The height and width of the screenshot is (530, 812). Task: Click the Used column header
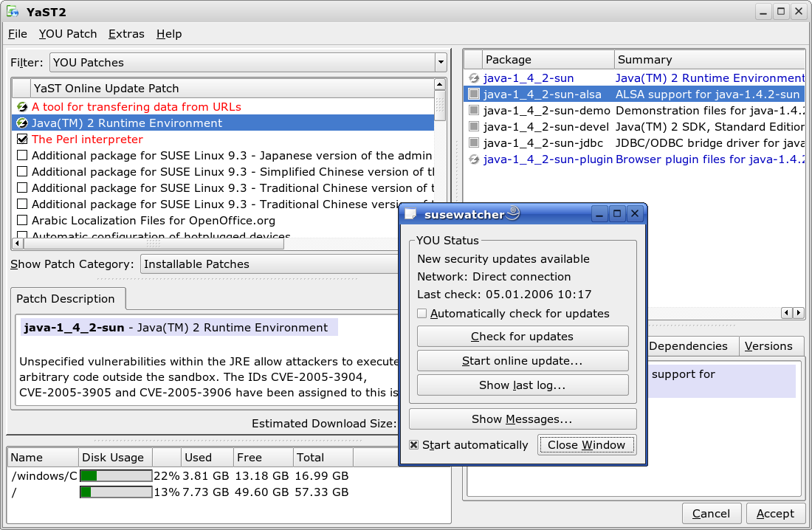pos(207,458)
